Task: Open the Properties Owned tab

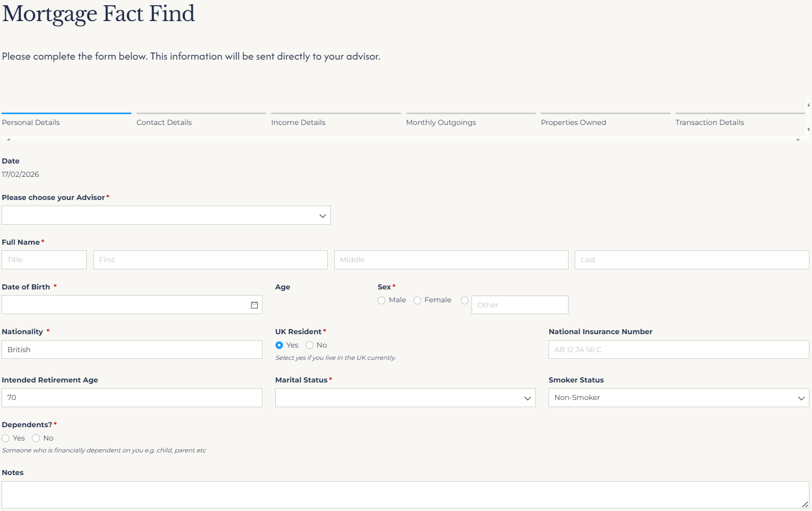Action: [x=605, y=120]
